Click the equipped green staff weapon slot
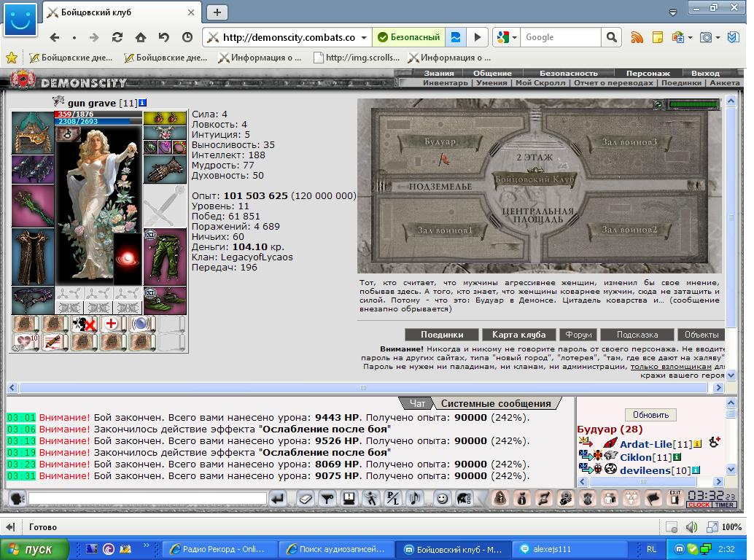The image size is (754, 560). tap(33, 206)
